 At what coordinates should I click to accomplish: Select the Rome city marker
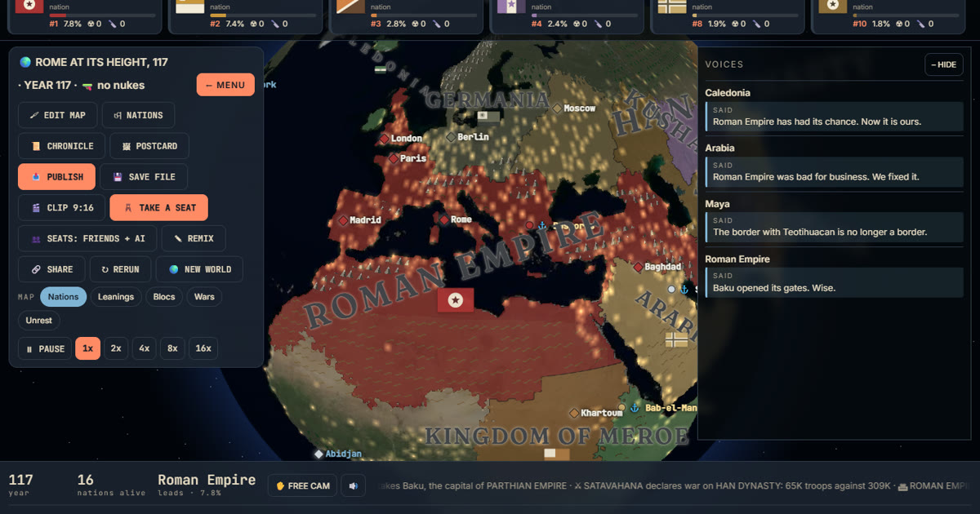(444, 219)
